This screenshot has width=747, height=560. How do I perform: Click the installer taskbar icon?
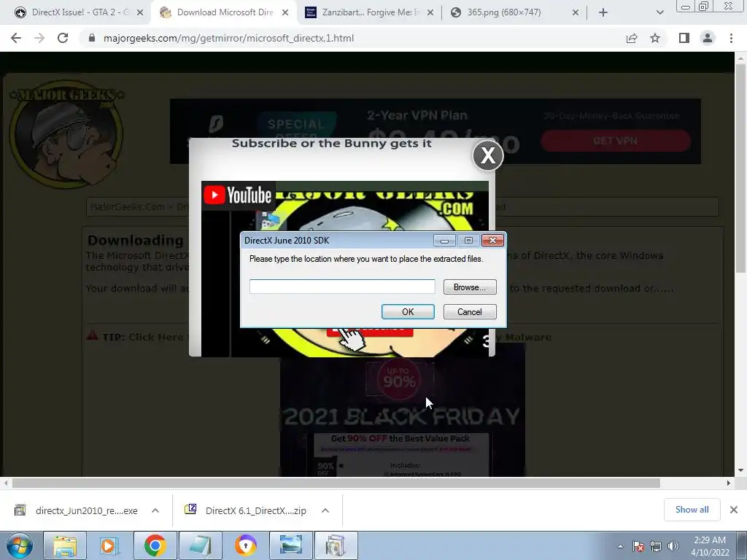336,545
